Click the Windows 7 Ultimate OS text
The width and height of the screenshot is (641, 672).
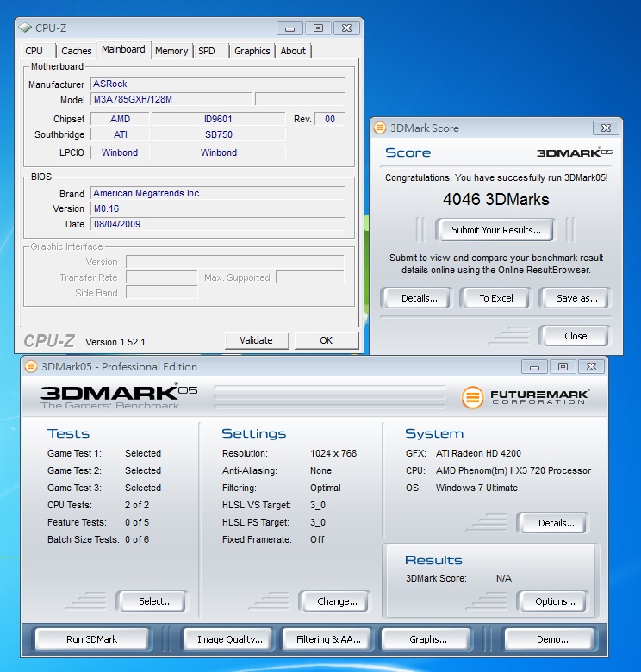476,488
